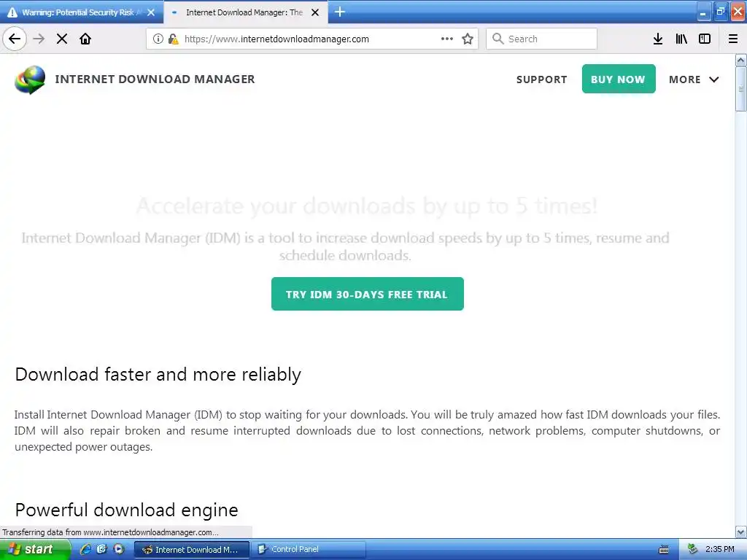
Task: Open the Windows start button
Action: (35, 549)
